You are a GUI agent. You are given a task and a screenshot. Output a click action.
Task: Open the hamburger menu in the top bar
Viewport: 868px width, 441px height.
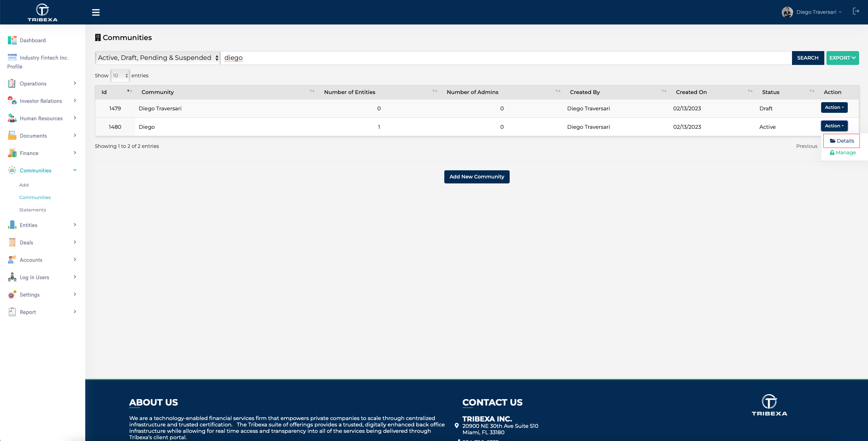point(96,12)
